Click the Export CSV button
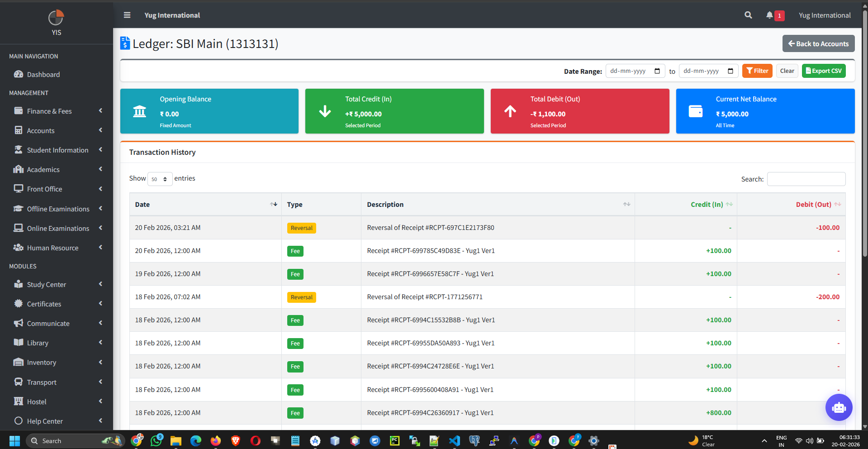 [823, 71]
